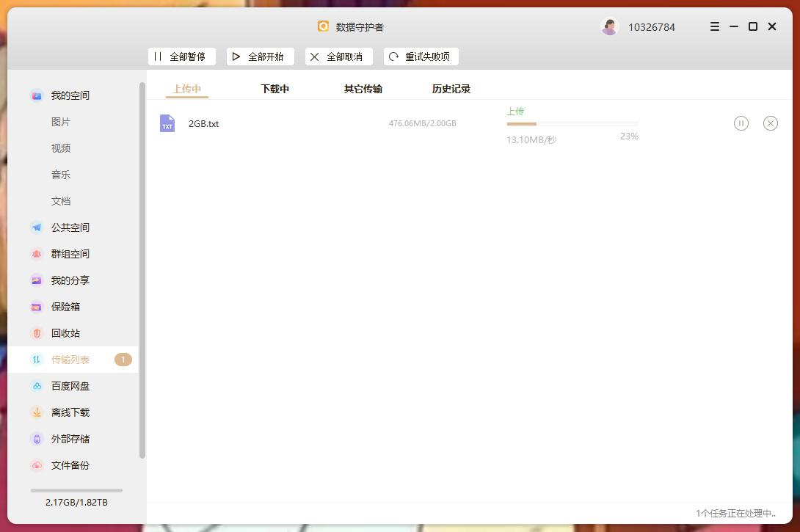
Task: Open the 群组空间 panel
Action: coord(70,254)
